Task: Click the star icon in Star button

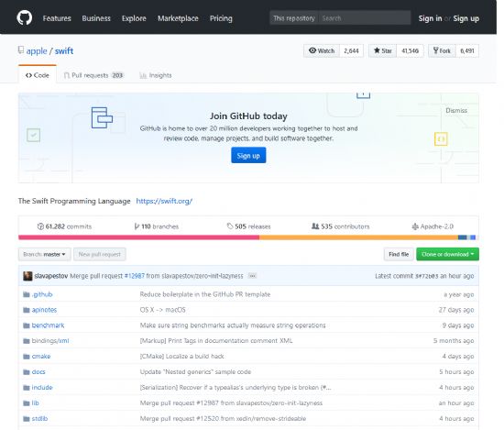Action: click(x=377, y=50)
